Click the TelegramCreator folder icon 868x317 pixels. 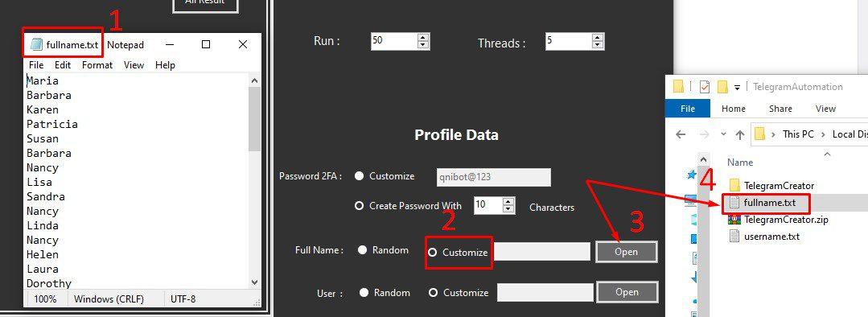click(x=734, y=185)
